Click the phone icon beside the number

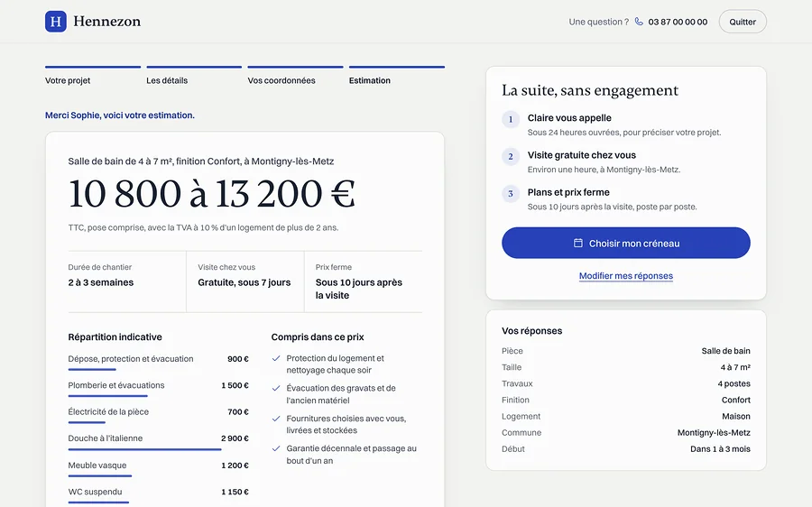(x=639, y=22)
